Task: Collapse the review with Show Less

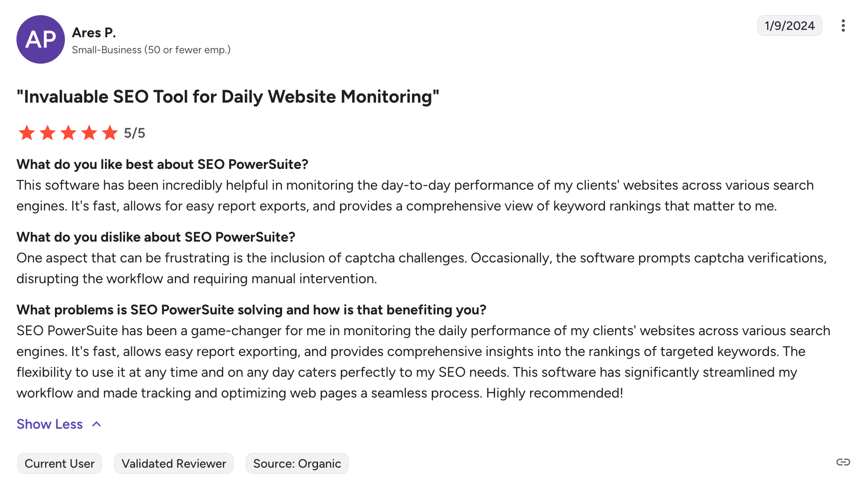Action: point(50,424)
